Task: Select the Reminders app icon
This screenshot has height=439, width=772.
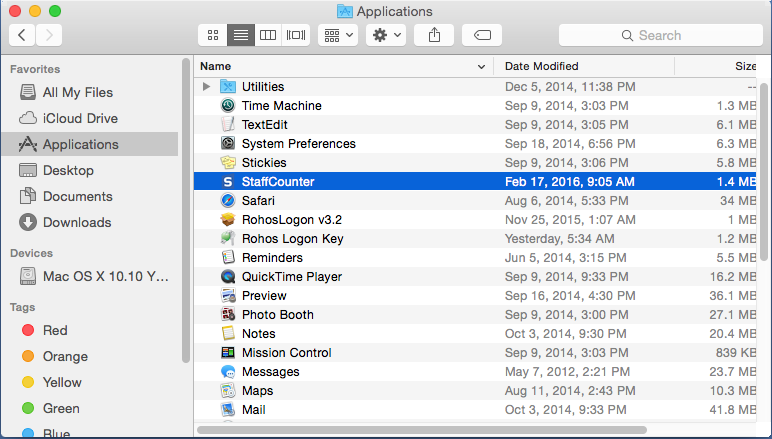Action: (x=227, y=257)
